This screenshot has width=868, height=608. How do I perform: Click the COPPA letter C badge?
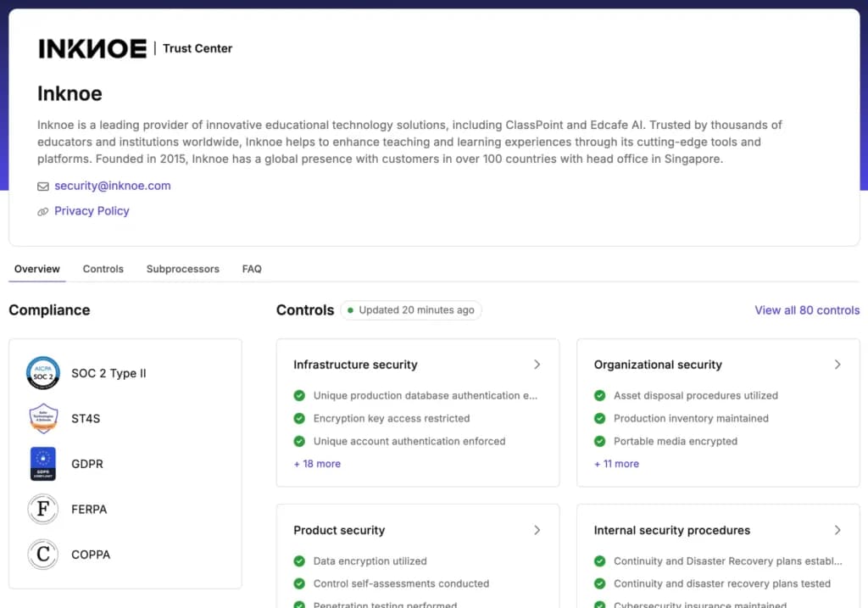[x=43, y=555]
